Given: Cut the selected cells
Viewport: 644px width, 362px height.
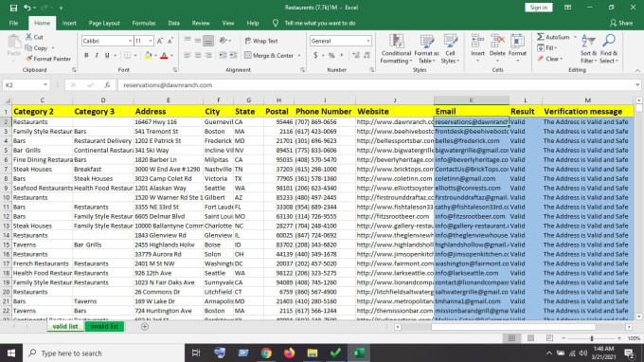Looking at the screenshot, I should coord(34,37).
